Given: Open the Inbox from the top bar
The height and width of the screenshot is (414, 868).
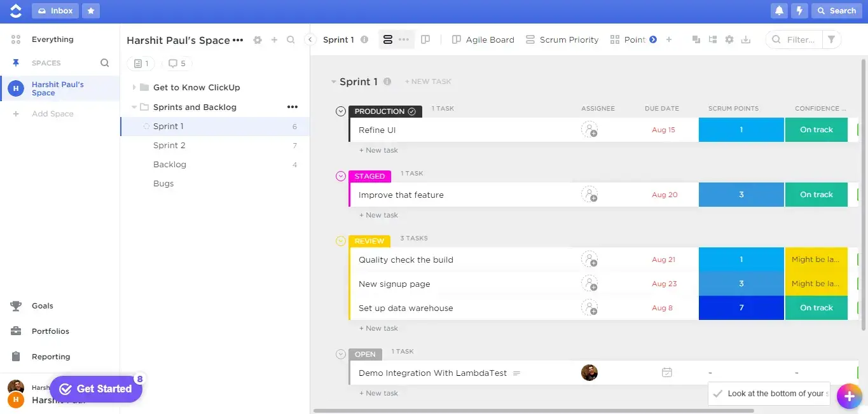Looking at the screenshot, I should click(x=55, y=10).
